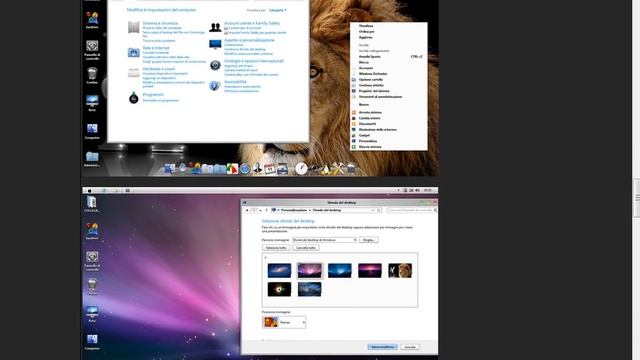Open Computer icon on lion desktop
The height and width of the screenshot is (360, 640).
pos(92,129)
